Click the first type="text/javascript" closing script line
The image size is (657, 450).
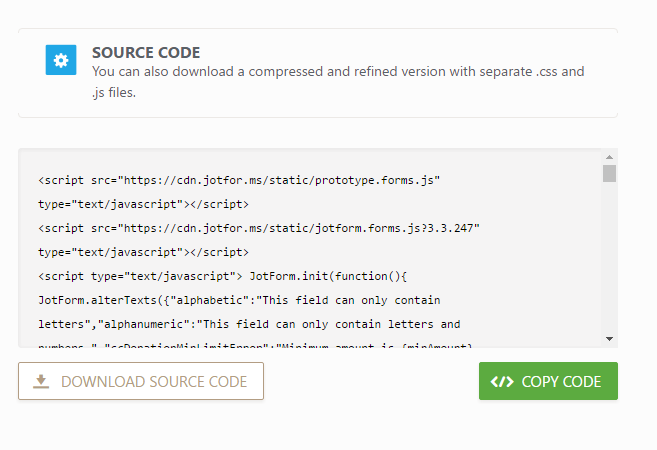pyautogui.click(x=143, y=204)
